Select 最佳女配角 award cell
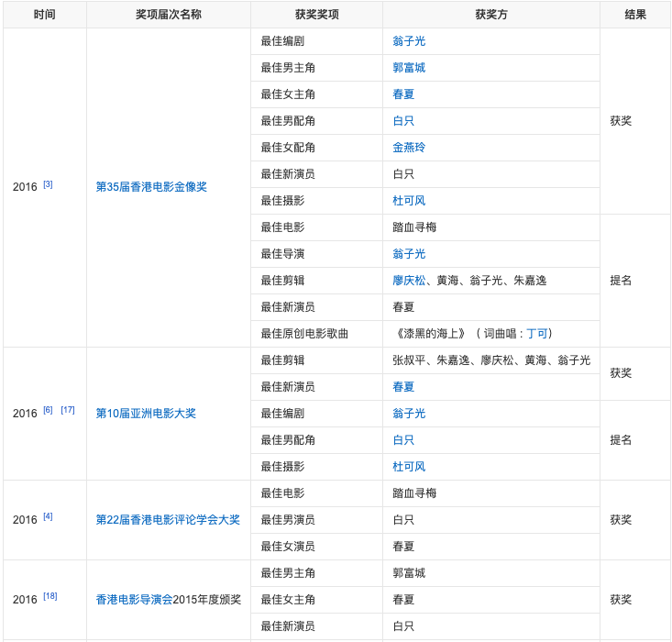This screenshot has width=672, height=642. point(316,148)
